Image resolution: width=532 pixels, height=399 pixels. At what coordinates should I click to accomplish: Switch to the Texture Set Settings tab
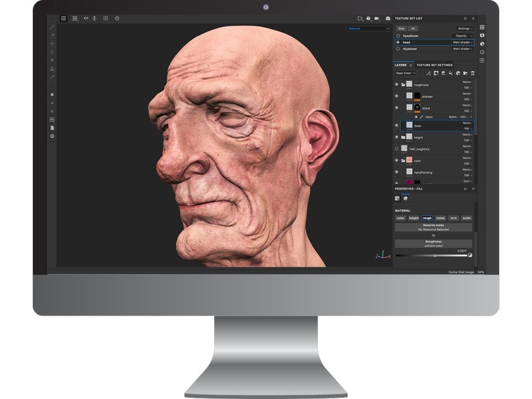tap(434, 65)
